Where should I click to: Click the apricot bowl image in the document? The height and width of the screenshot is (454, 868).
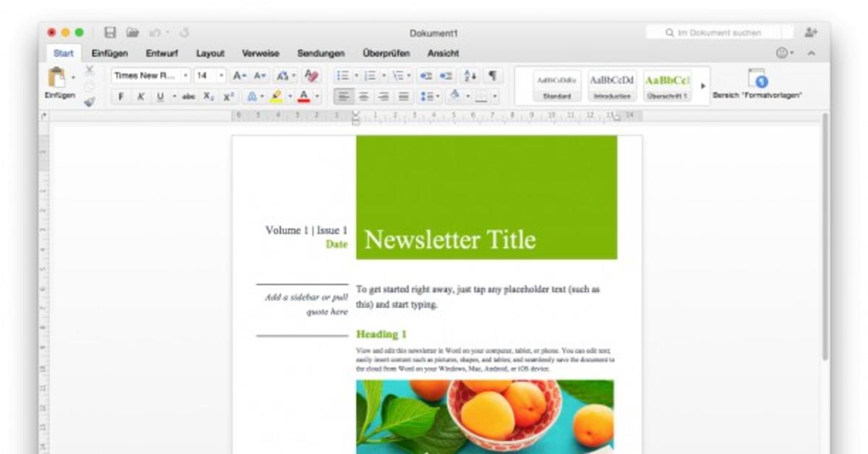point(485,416)
